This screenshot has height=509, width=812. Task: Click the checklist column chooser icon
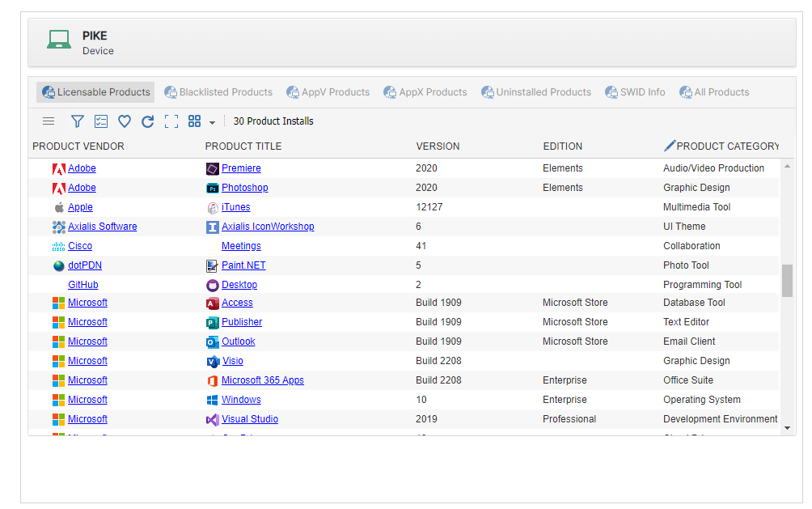pyautogui.click(x=101, y=121)
